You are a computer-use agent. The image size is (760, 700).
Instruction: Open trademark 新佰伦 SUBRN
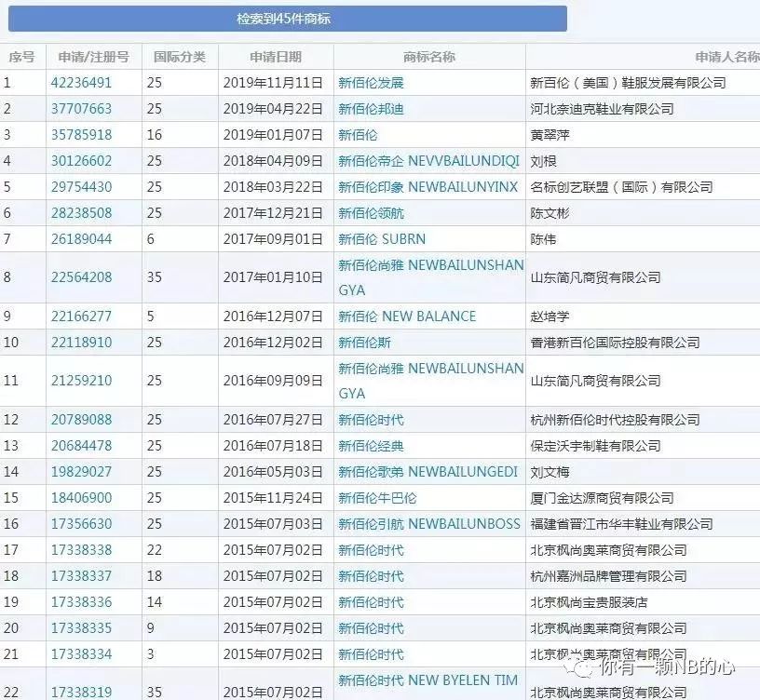[x=382, y=239]
